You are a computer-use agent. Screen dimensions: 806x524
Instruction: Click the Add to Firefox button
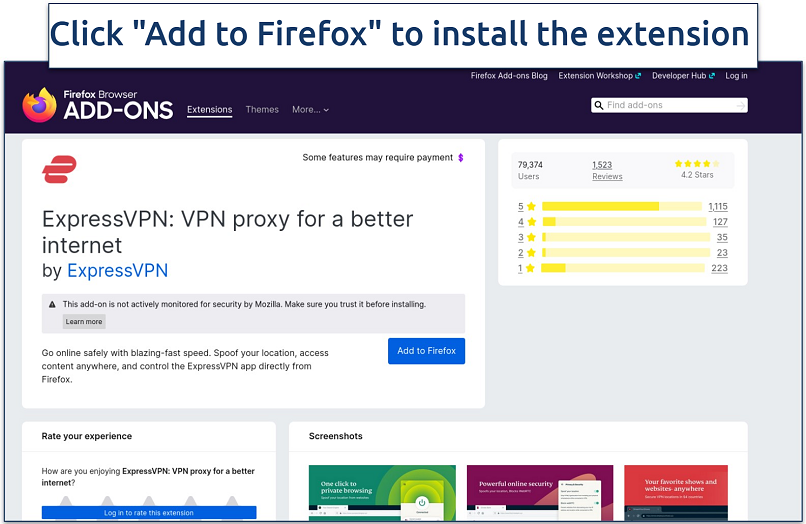tap(426, 351)
